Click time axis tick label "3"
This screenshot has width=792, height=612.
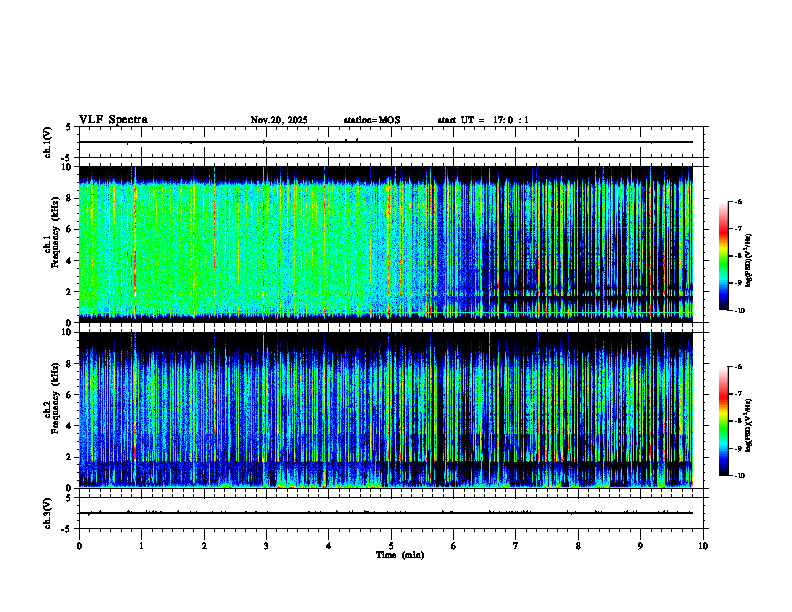pos(266,546)
